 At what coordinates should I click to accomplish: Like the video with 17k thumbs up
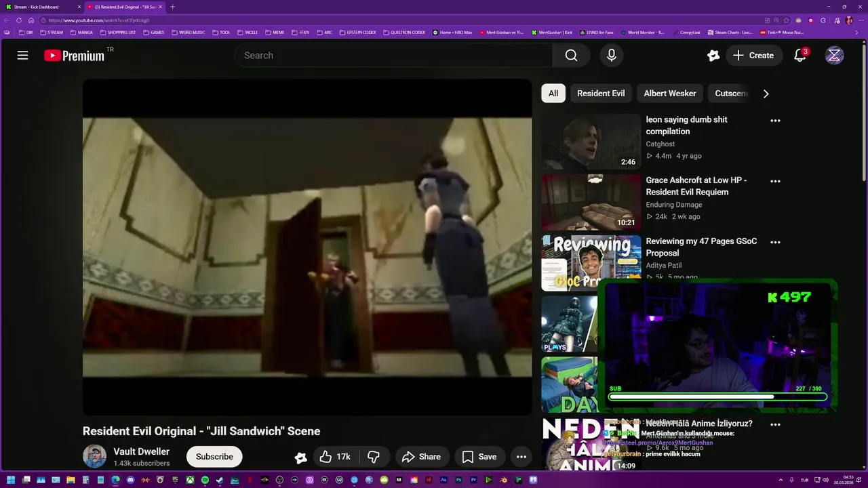tap(335, 457)
